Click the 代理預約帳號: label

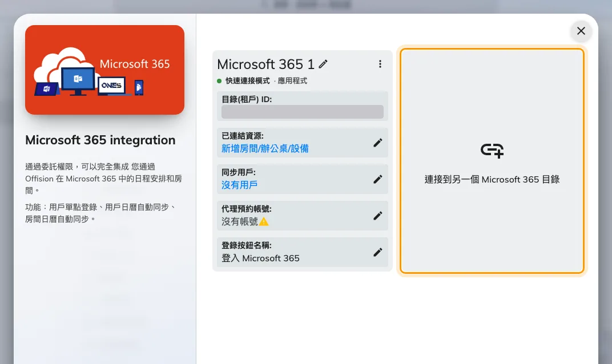[x=246, y=209]
